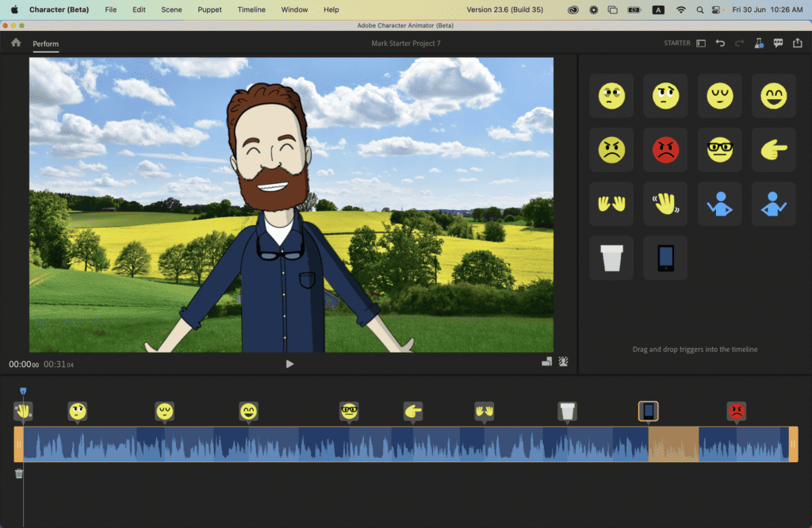This screenshot has height=528, width=812.
Task: Select the closed-eyes content face in panel
Action: (720, 96)
